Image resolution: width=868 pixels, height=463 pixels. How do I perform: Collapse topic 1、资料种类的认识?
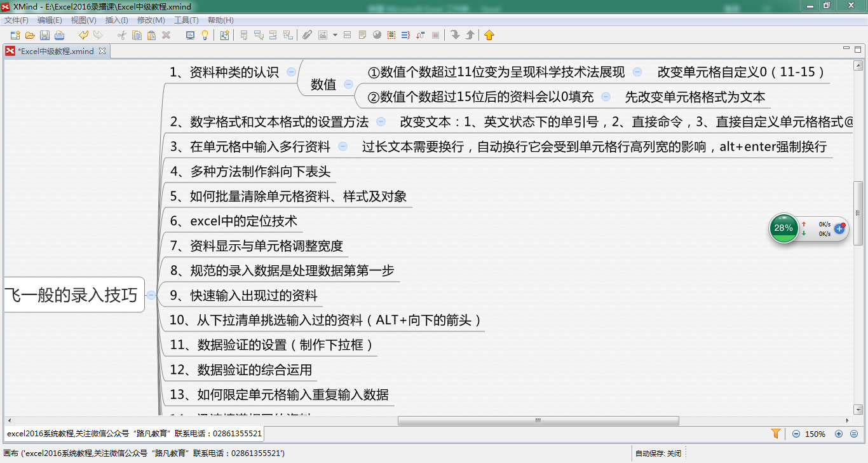[x=291, y=72]
